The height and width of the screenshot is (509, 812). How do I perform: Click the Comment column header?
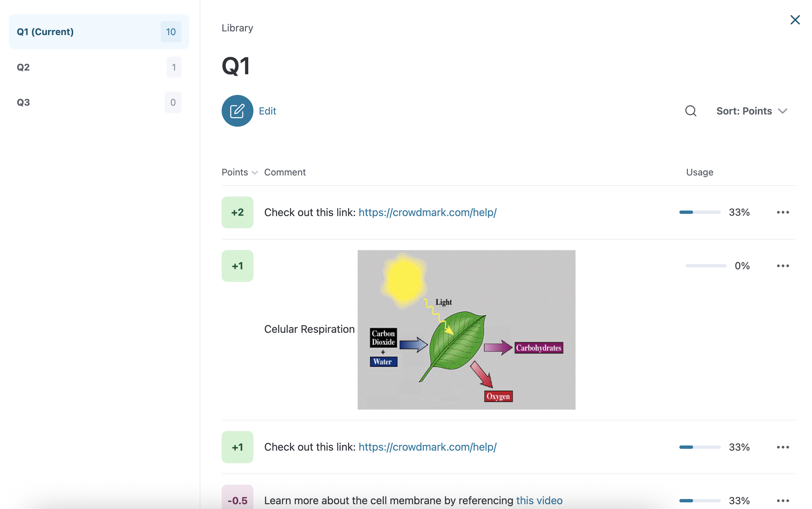coord(285,172)
